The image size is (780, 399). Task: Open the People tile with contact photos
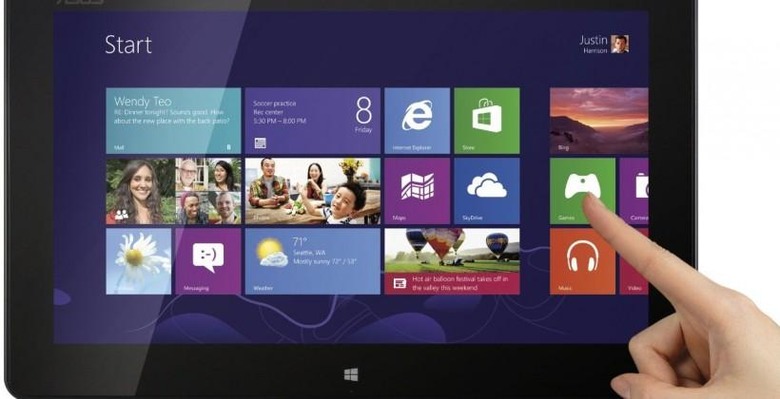173,191
